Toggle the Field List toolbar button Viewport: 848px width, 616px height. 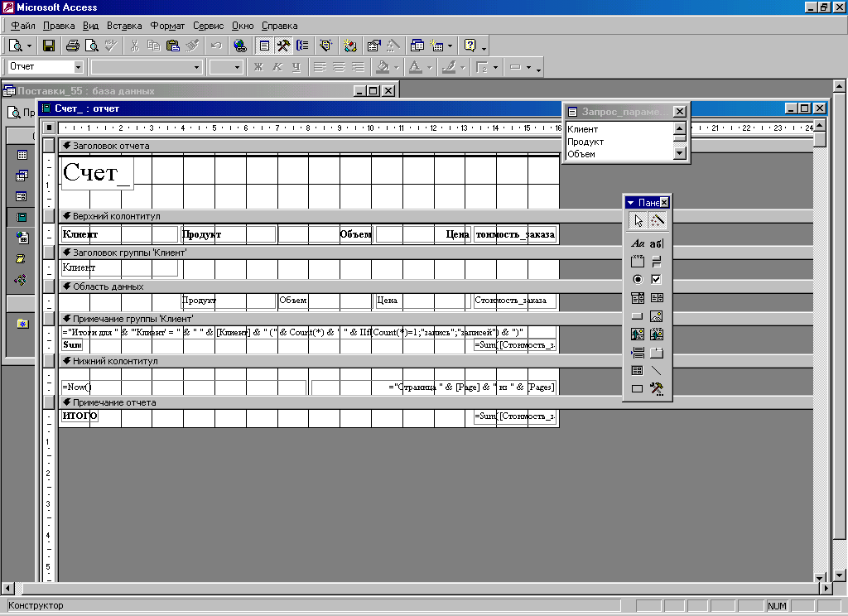tap(264, 46)
